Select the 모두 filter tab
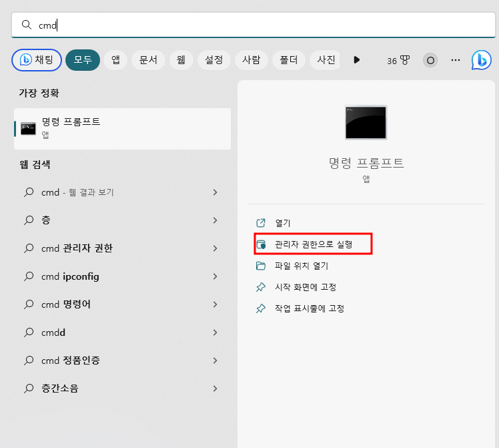Viewport: 499px width, 448px height. (x=83, y=60)
